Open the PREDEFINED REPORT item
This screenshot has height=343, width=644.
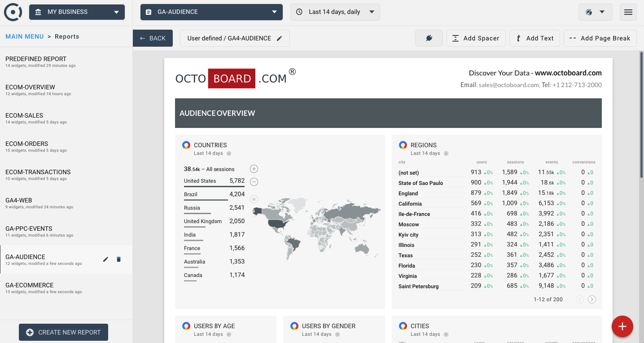coord(66,62)
